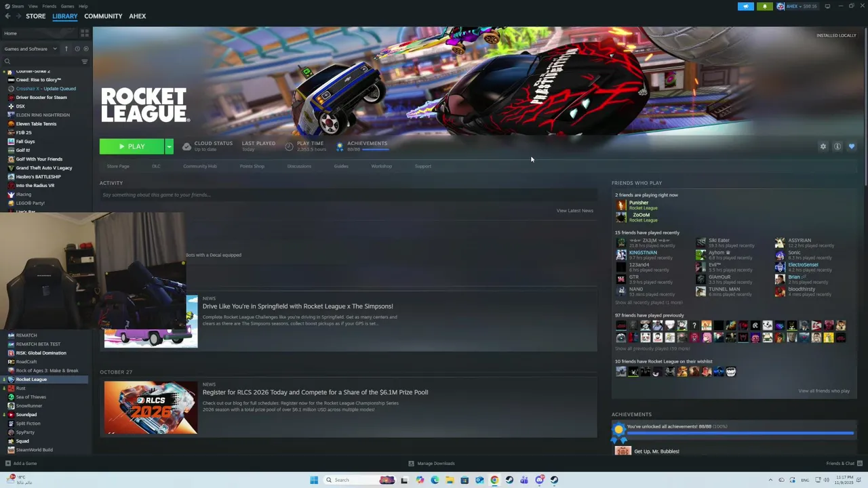Open RLCS 2026 news thumbnail
The image size is (868, 488).
click(x=151, y=407)
